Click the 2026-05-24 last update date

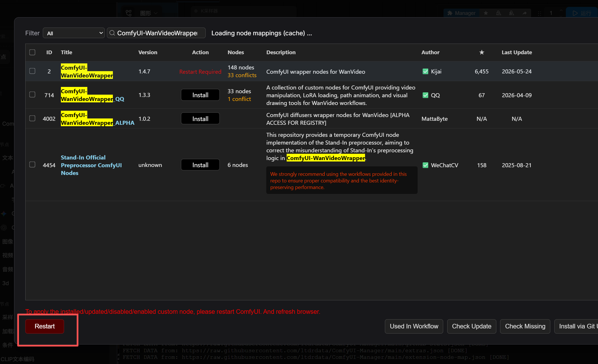[x=517, y=71]
